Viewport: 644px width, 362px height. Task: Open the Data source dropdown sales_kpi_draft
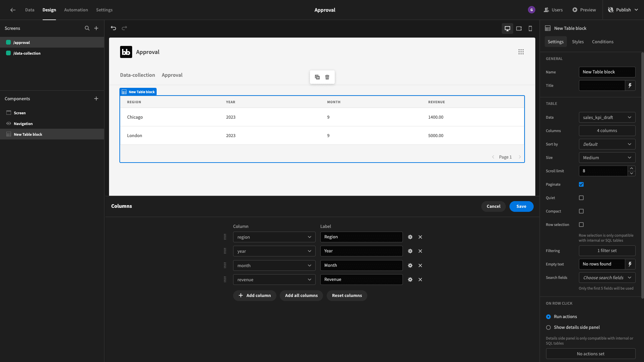[x=607, y=117]
